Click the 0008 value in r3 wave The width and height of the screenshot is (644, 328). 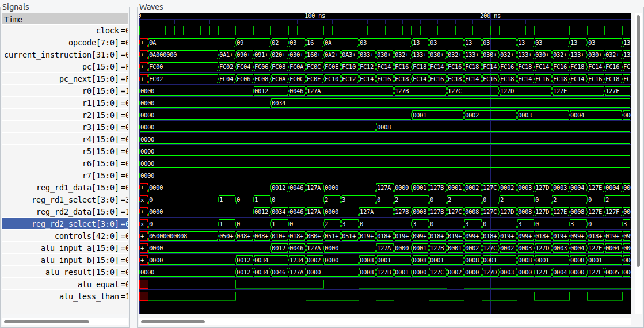384,127
